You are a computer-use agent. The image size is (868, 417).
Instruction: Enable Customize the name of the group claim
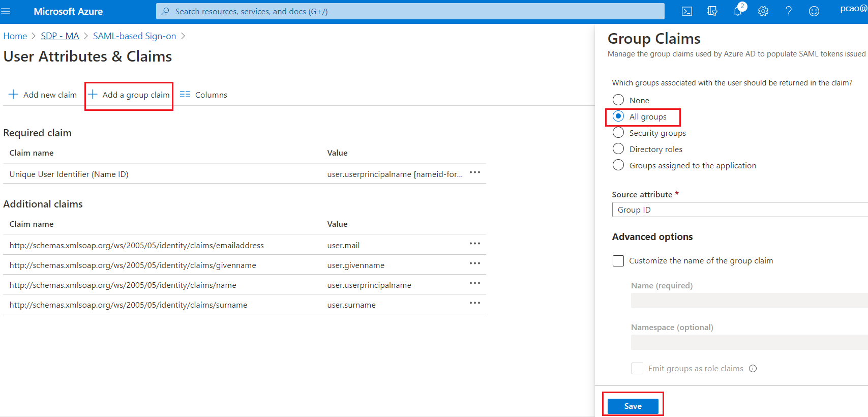point(618,261)
